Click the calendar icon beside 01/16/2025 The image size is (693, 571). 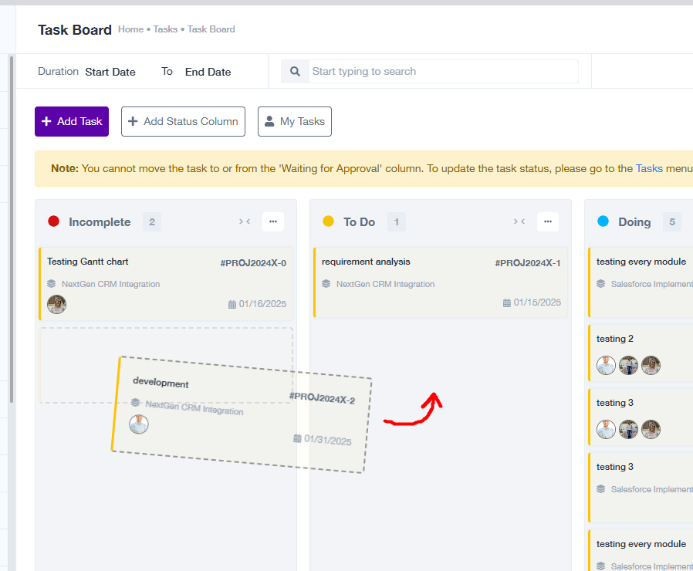click(x=232, y=304)
